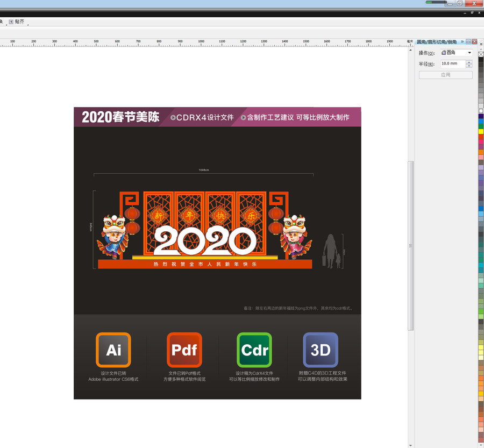Pick the orange swatch in palette

(481, 152)
